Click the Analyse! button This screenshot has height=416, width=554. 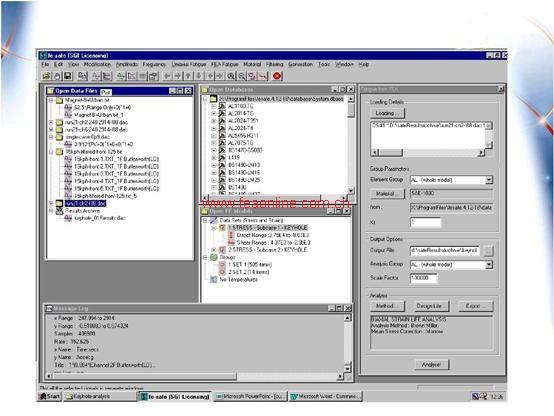(x=431, y=364)
